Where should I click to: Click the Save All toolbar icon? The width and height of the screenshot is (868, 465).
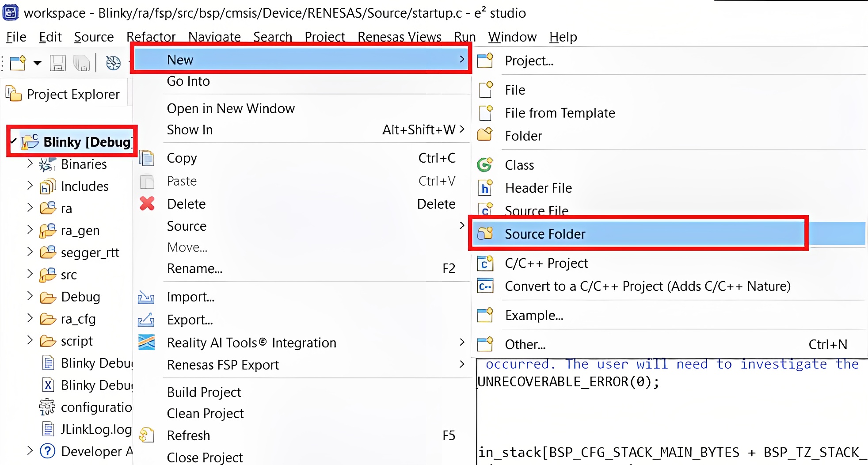pos(81,63)
